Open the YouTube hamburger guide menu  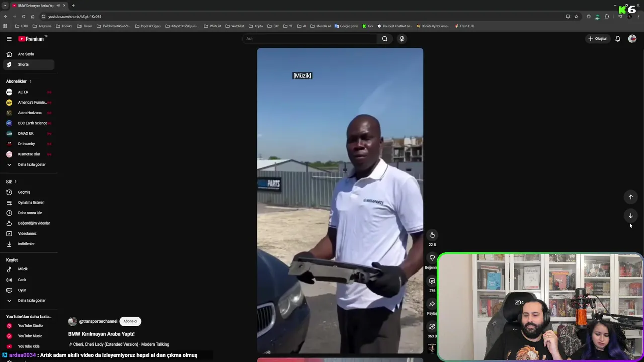9,39
